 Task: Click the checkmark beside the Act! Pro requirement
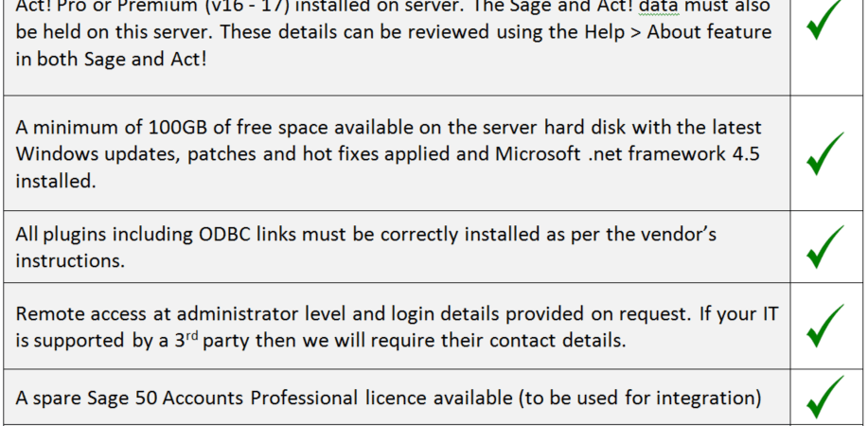pos(824,20)
